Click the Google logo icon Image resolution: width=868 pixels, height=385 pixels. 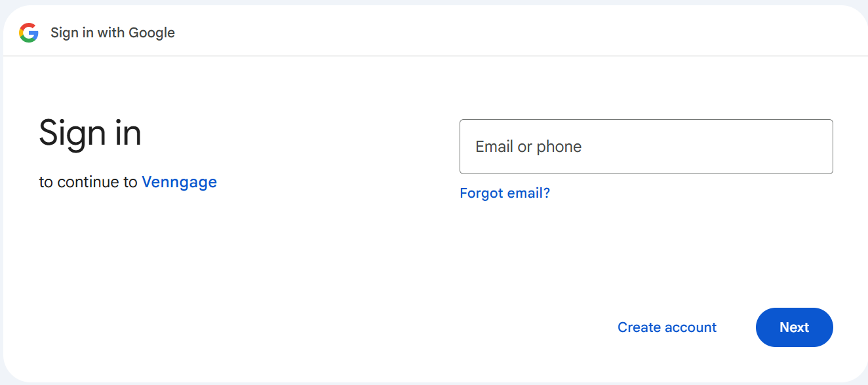(29, 33)
